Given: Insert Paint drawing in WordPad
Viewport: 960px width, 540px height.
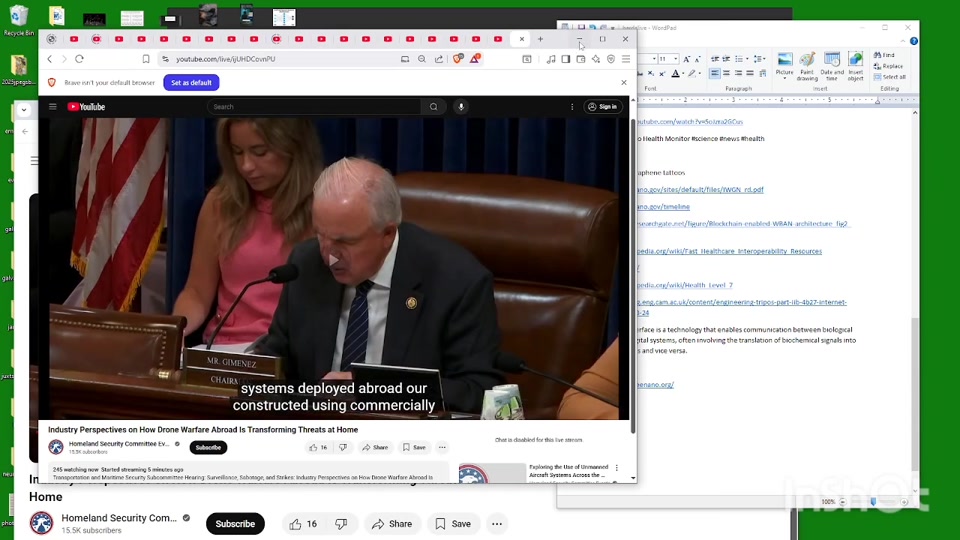Looking at the screenshot, I should coord(807,67).
